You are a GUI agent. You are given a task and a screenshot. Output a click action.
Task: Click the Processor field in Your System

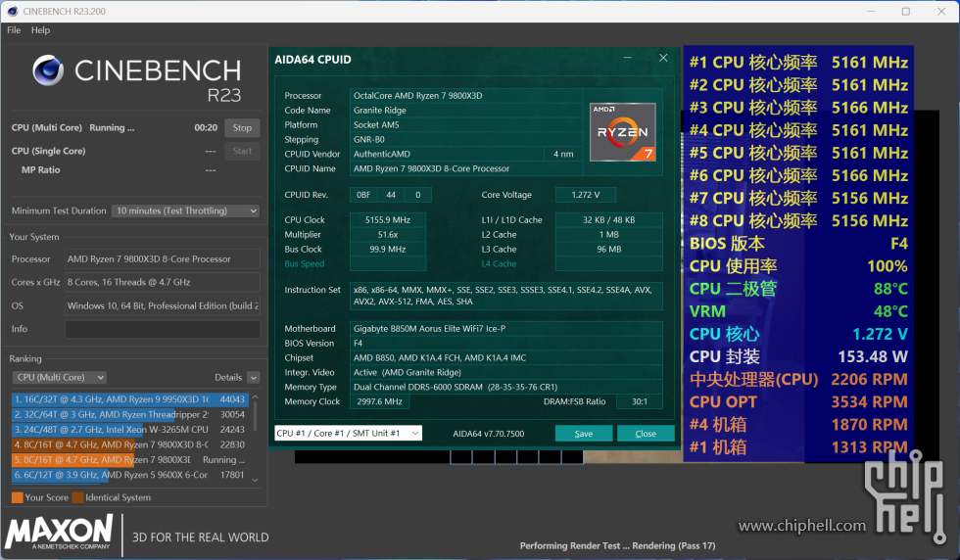coord(163,259)
